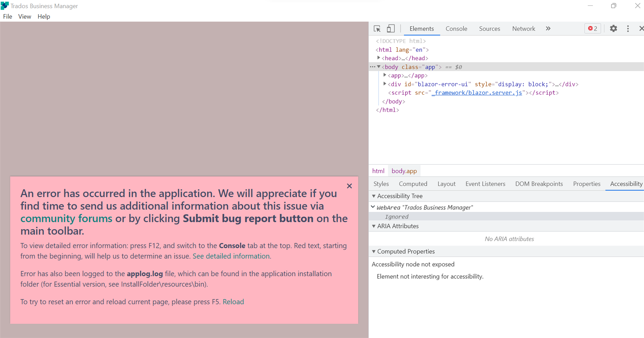Click the 'Submit bug report button' text

(x=248, y=218)
